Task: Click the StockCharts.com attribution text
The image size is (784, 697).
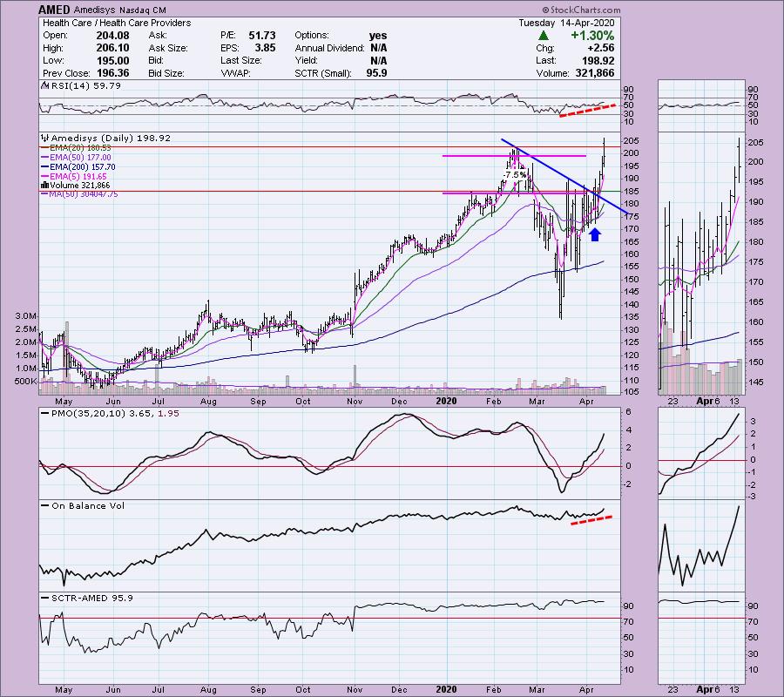Action: (x=581, y=10)
